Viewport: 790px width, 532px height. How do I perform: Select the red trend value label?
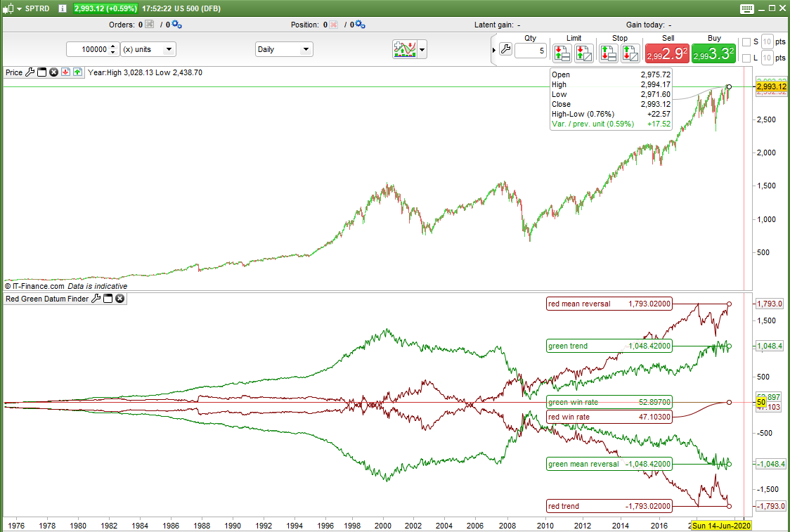point(609,506)
